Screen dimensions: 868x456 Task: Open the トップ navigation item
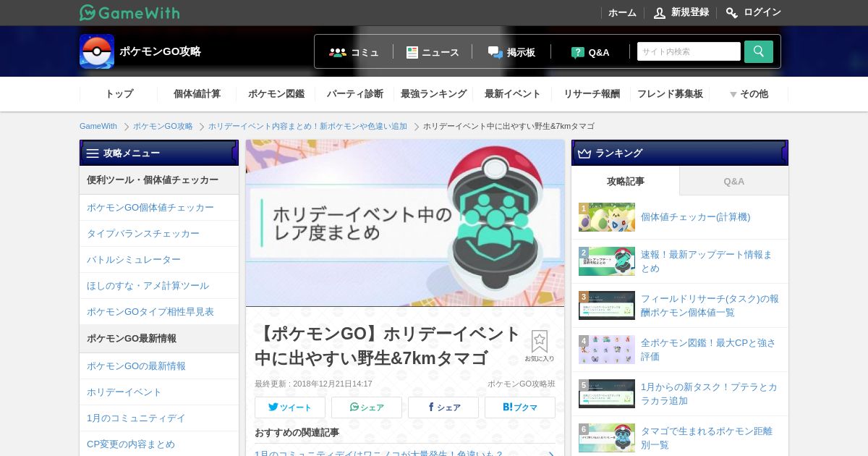pos(119,94)
